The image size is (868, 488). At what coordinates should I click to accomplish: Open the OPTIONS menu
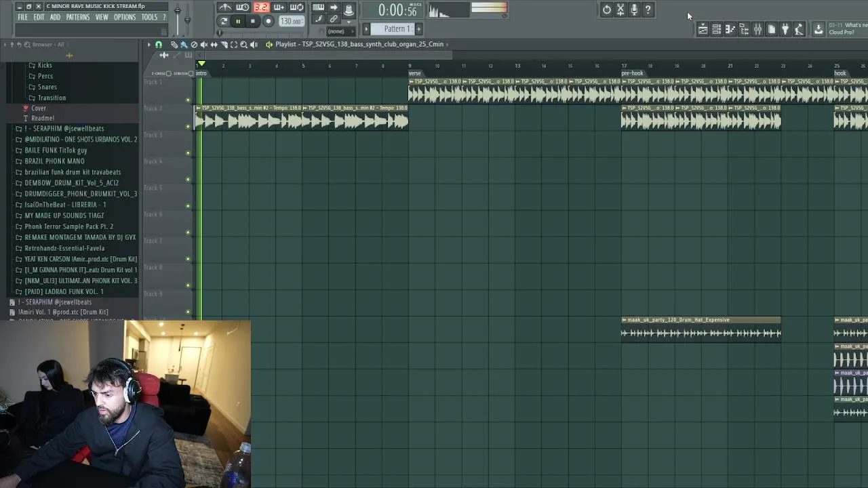(125, 18)
